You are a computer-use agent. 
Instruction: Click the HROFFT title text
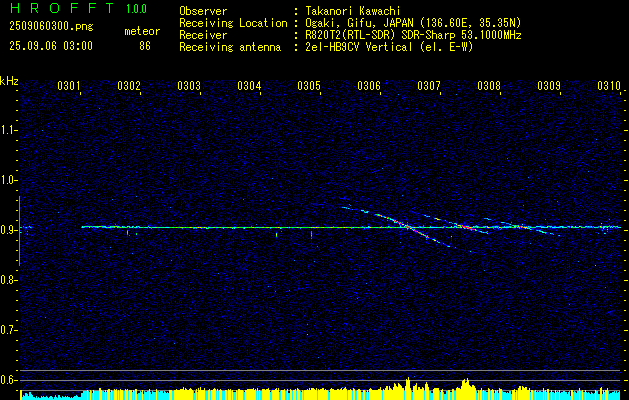(x=61, y=8)
